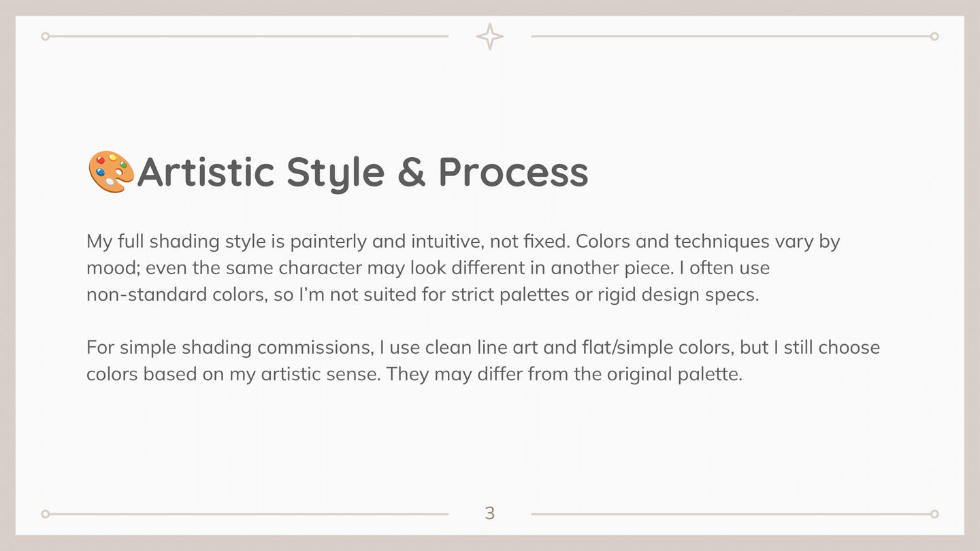This screenshot has width=980, height=551.
Task: Click the top-right circle line endpoint
Action: [x=934, y=37]
